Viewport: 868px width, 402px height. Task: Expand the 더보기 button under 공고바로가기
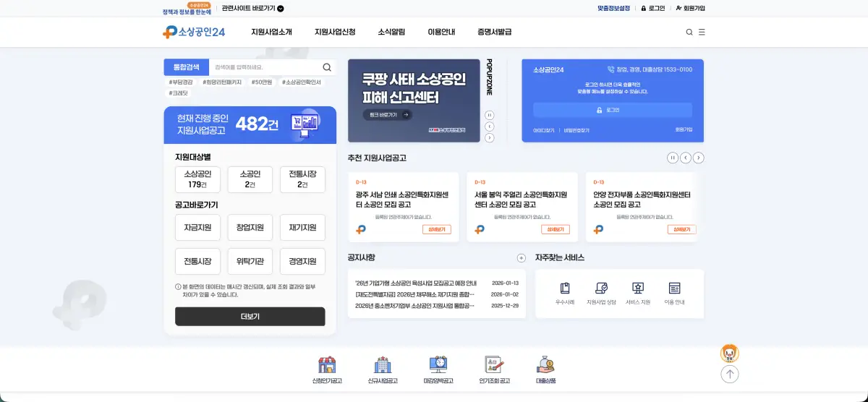[250, 317]
